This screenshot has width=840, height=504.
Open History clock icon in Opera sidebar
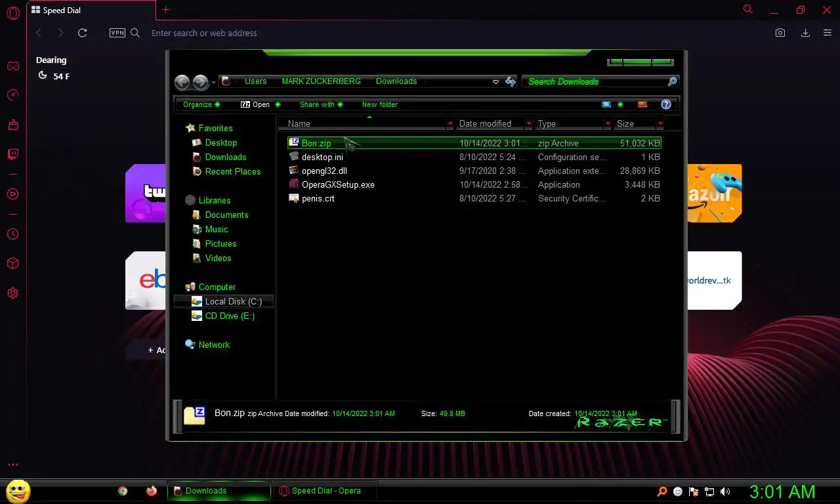[x=12, y=234]
